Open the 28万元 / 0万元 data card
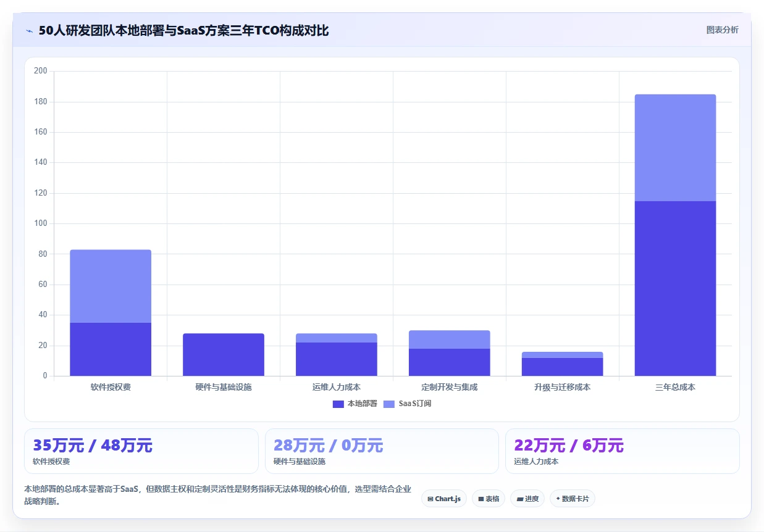Viewport: 764px width, 532px height. tap(382, 451)
